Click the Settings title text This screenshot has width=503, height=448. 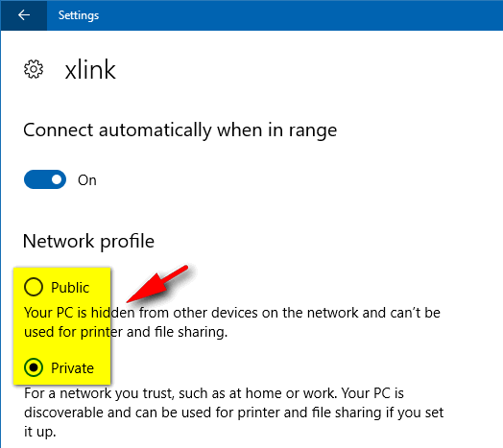click(79, 15)
